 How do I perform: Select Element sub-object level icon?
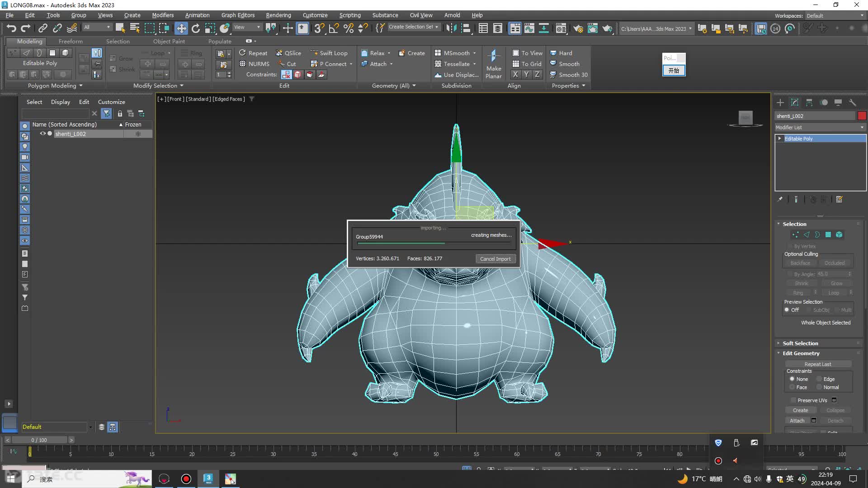pyautogui.click(x=839, y=235)
